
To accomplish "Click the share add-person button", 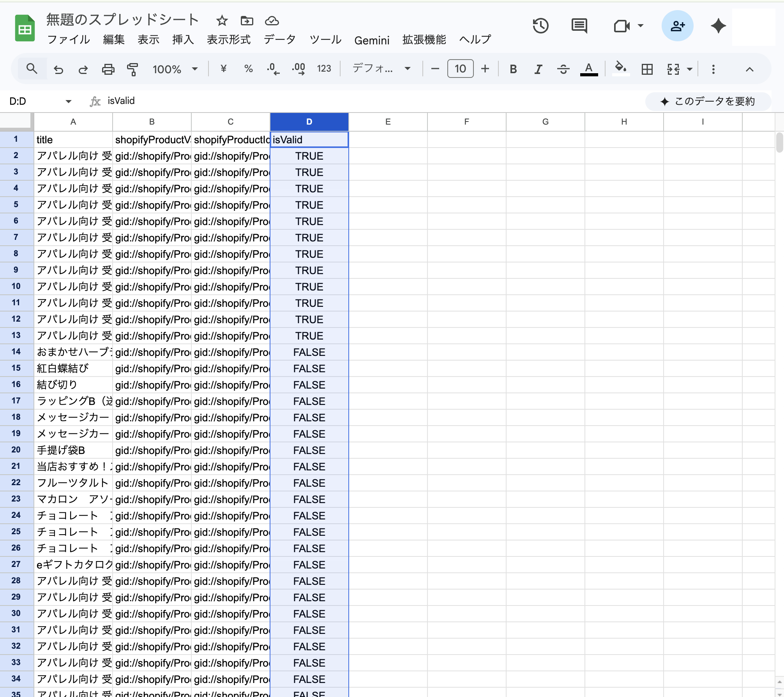I will tap(677, 26).
